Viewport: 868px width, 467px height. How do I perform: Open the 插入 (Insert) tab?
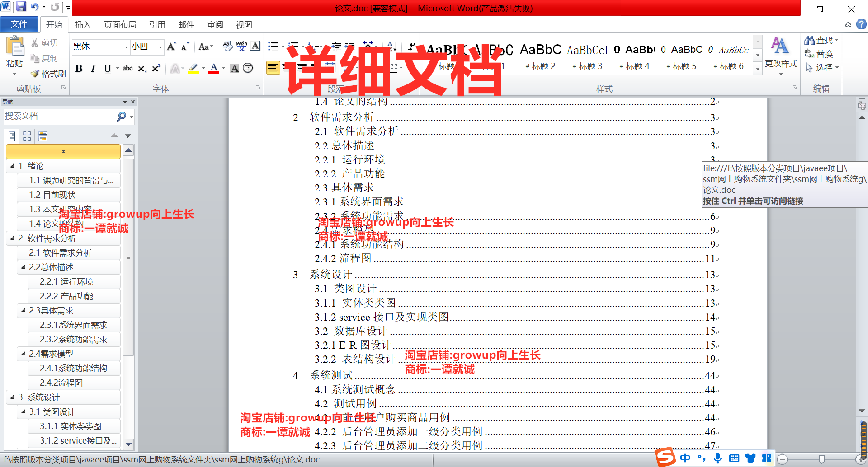click(83, 24)
